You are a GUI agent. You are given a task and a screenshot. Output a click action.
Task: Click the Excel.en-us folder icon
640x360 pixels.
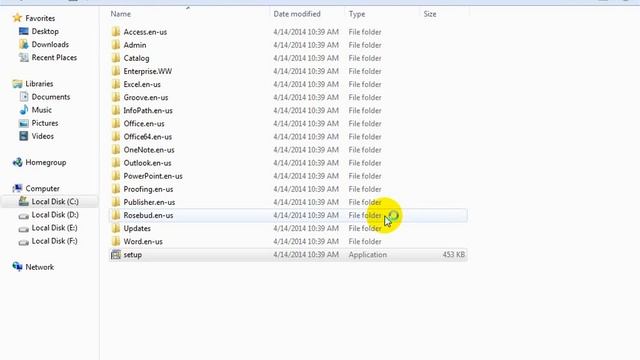116,84
